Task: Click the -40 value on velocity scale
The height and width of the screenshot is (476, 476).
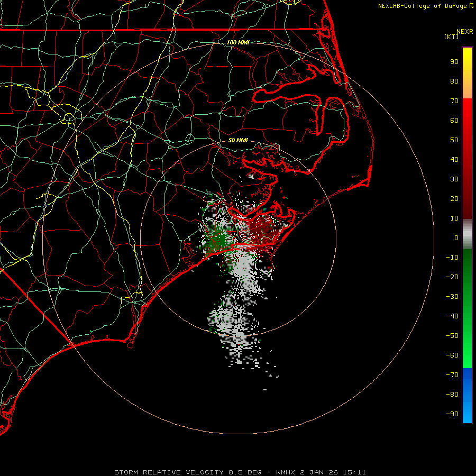Action: pyautogui.click(x=452, y=316)
